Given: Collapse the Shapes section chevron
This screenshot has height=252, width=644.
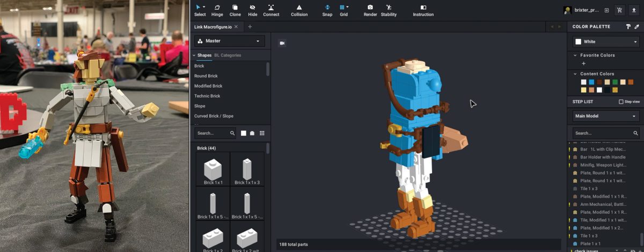Looking at the screenshot, I should click(x=194, y=55).
